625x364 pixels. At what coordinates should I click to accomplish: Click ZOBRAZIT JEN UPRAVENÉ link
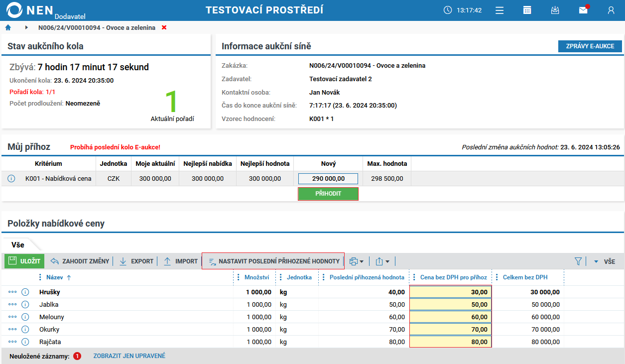pyautogui.click(x=129, y=356)
